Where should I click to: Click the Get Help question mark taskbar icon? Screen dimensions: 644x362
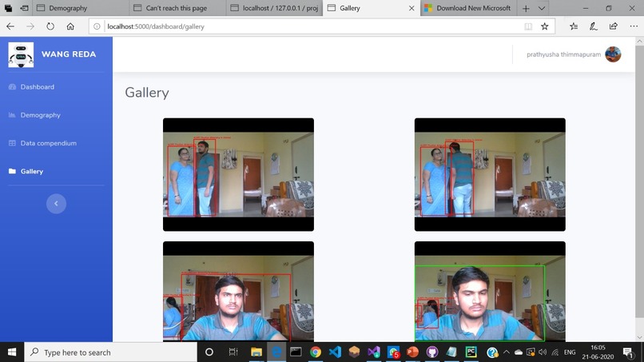click(x=491, y=352)
